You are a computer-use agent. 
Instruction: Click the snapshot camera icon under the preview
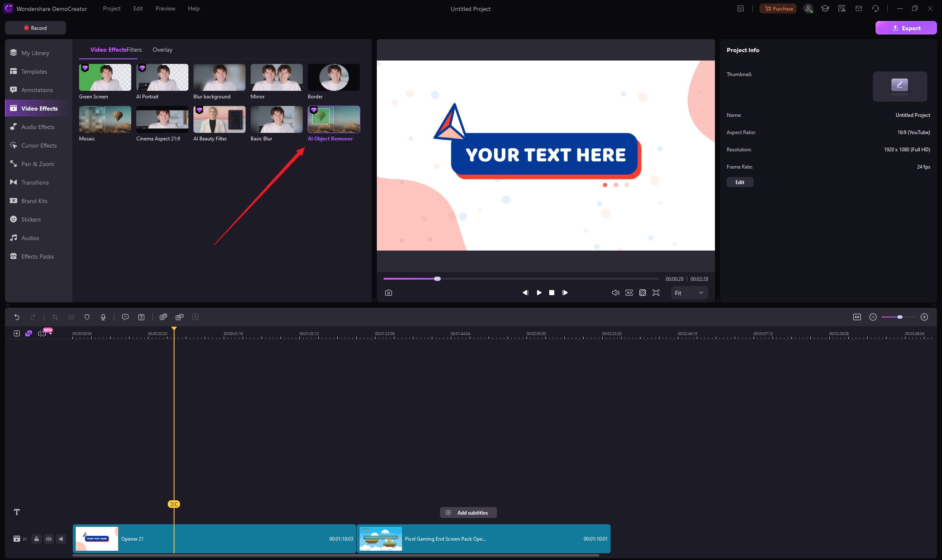click(389, 293)
